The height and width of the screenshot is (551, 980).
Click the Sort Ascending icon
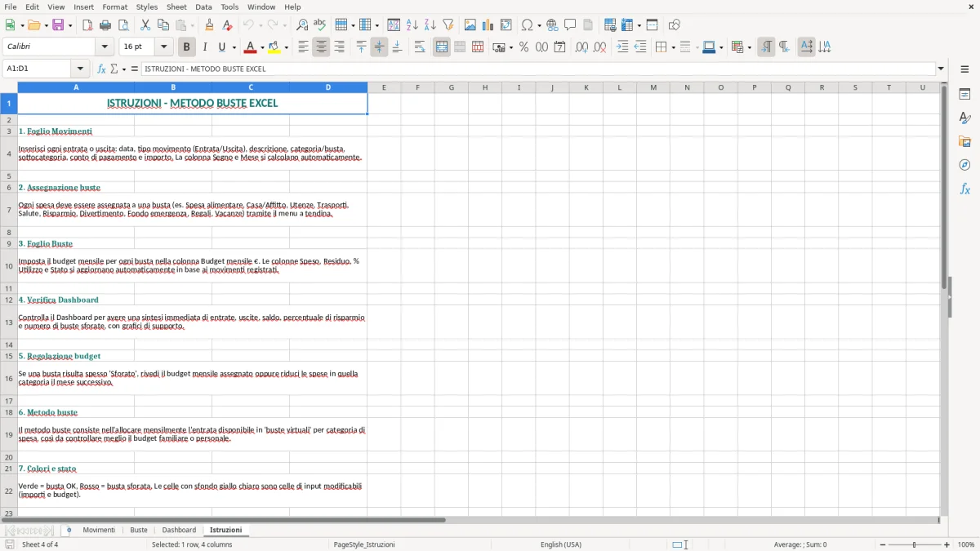412,25
